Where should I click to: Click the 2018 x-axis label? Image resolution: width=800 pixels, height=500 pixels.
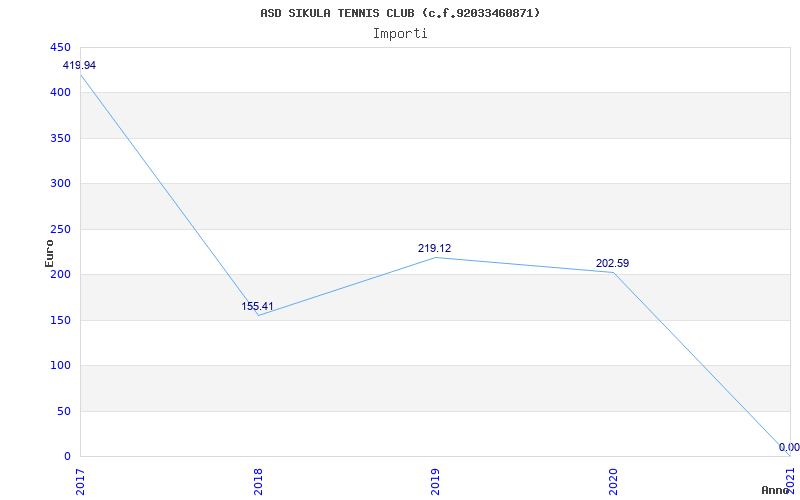pyautogui.click(x=258, y=482)
